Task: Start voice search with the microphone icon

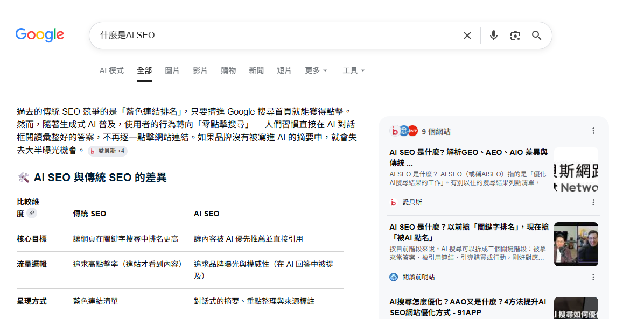Action: [494, 36]
